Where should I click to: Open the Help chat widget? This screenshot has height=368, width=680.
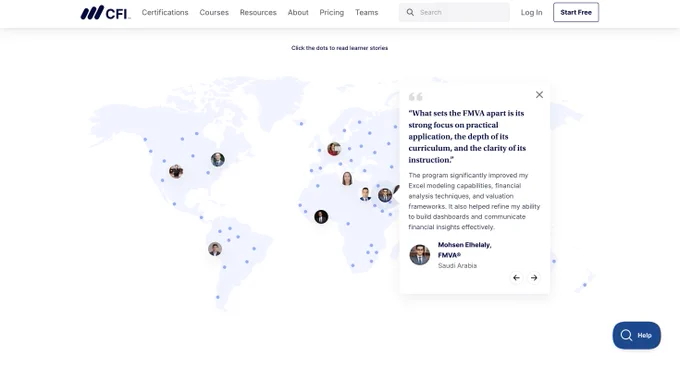(637, 335)
